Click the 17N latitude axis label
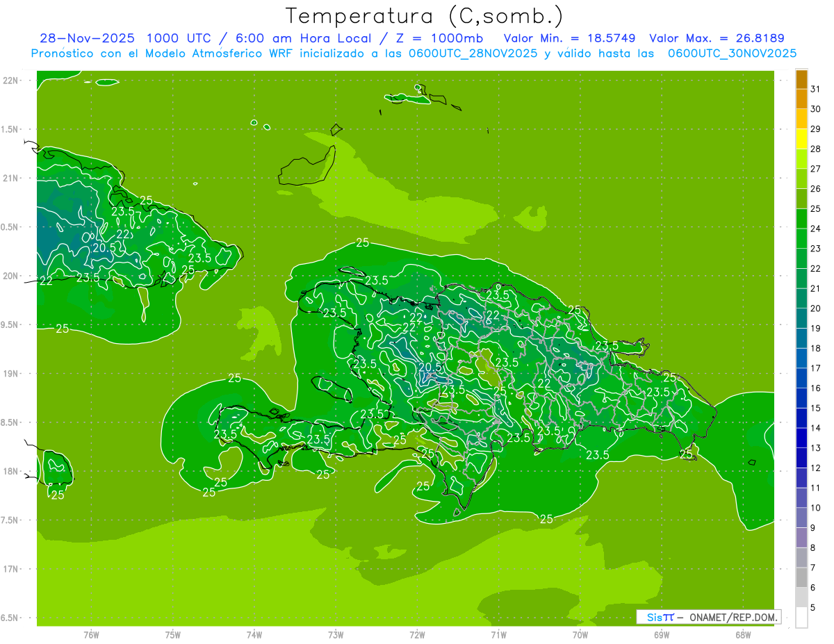Screen dimensions: 834x644 tap(12, 569)
